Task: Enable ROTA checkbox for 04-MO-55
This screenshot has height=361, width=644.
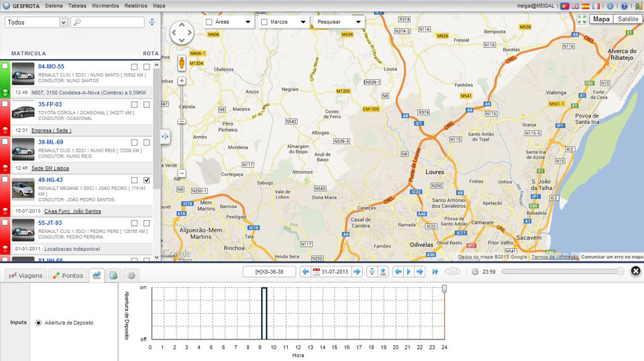Action: tap(147, 66)
